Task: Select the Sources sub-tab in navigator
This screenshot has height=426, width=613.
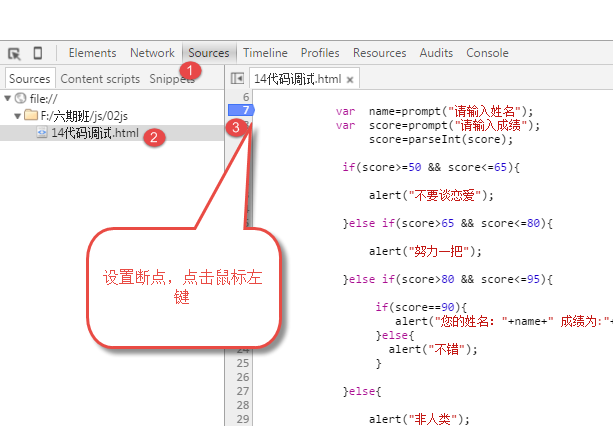Action: tap(30, 79)
